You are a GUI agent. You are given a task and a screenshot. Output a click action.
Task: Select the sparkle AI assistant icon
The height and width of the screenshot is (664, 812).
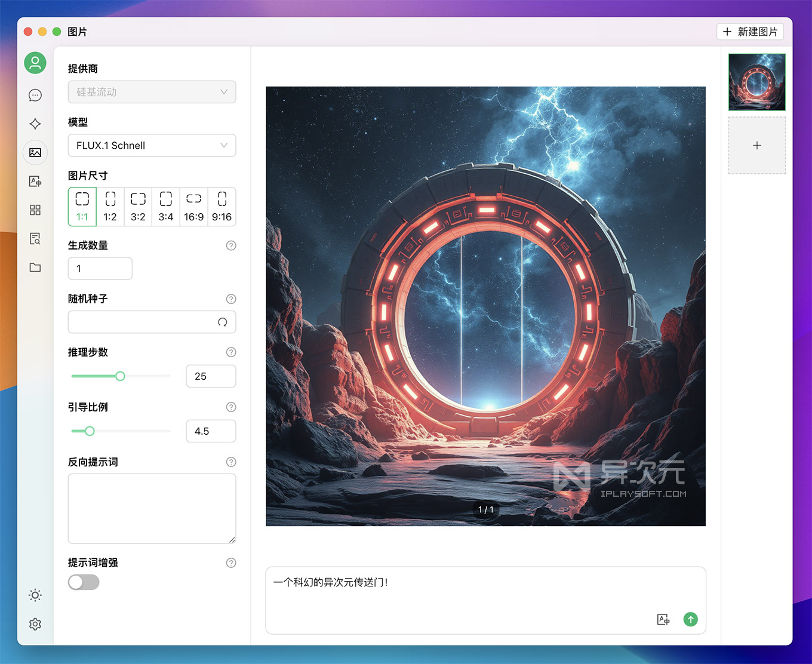(35, 124)
